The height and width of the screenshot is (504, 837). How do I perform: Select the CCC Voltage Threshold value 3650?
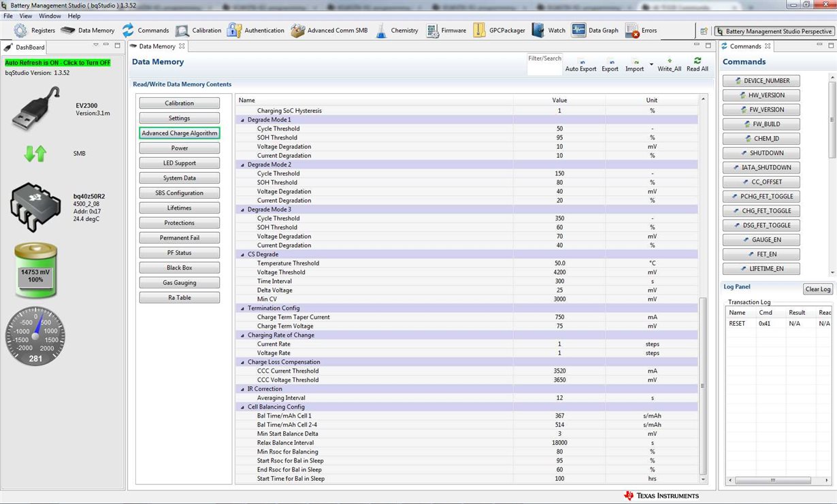pyautogui.click(x=559, y=380)
